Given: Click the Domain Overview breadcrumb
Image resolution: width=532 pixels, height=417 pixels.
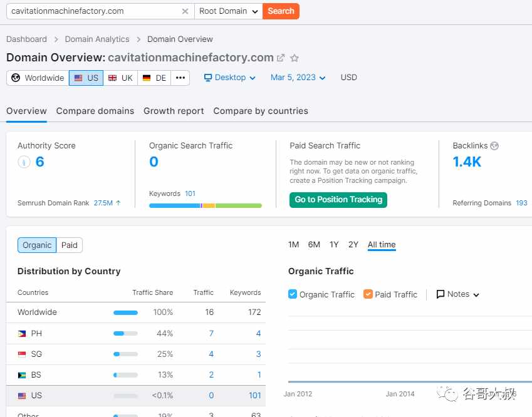Looking at the screenshot, I should pos(180,39).
